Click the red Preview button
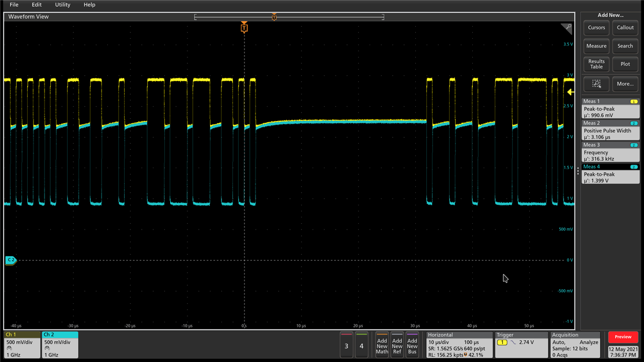The width and height of the screenshot is (644, 362). tap(623, 337)
